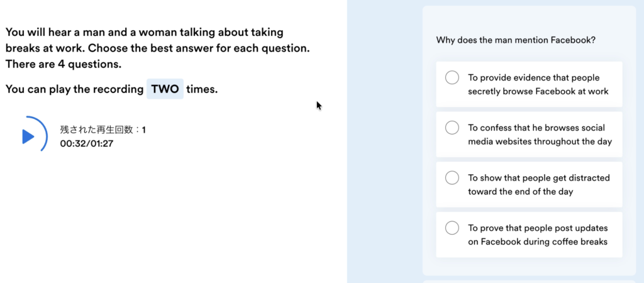The image size is (644, 283).
Task: Click the highlighted TWO badge
Action: click(x=165, y=89)
